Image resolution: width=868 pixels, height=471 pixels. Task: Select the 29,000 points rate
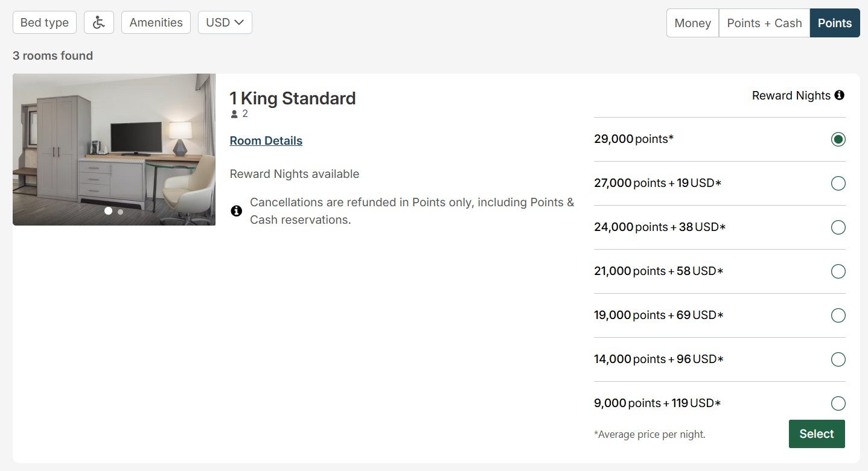[838, 139]
